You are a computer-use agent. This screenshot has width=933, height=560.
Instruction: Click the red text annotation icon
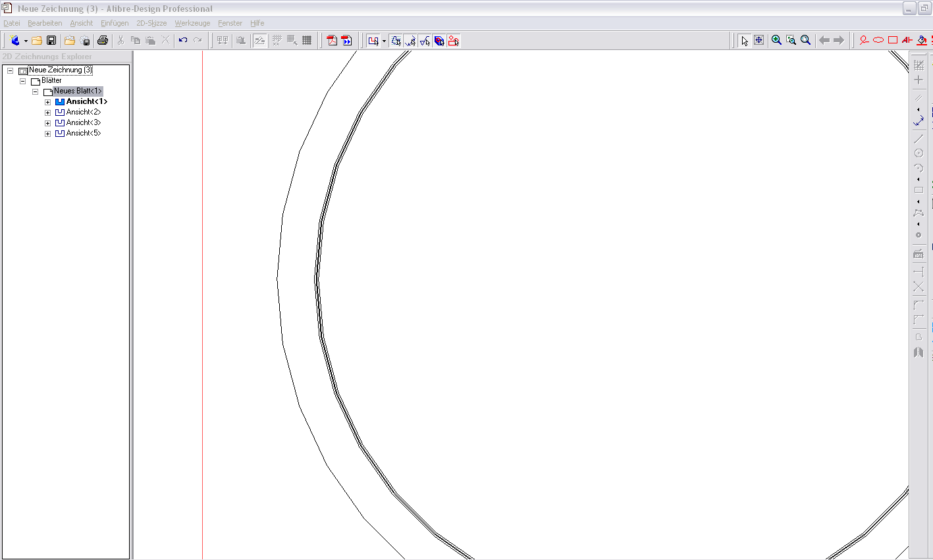pyautogui.click(x=907, y=40)
